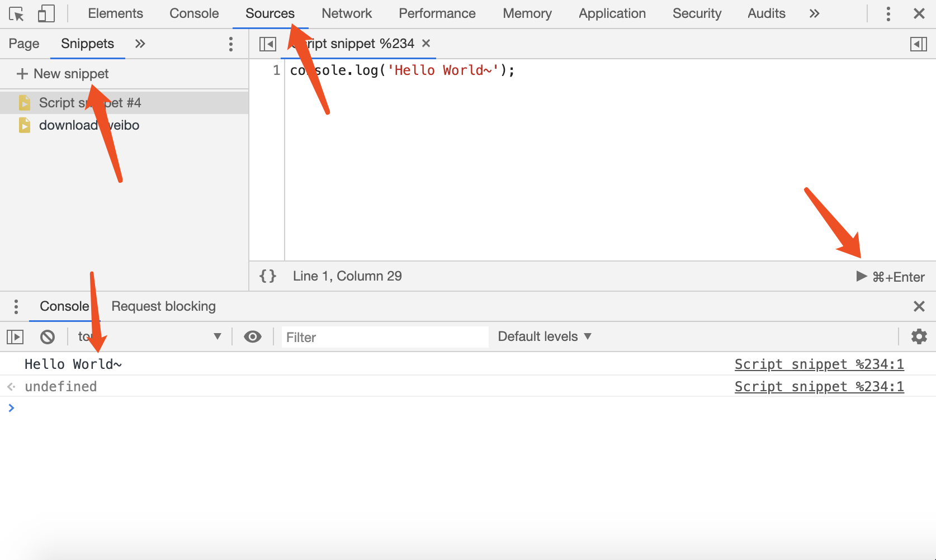This screenshot has width=936, height=560.
Task: Activate the inspect element picker icon
Action: pos(16,13)
